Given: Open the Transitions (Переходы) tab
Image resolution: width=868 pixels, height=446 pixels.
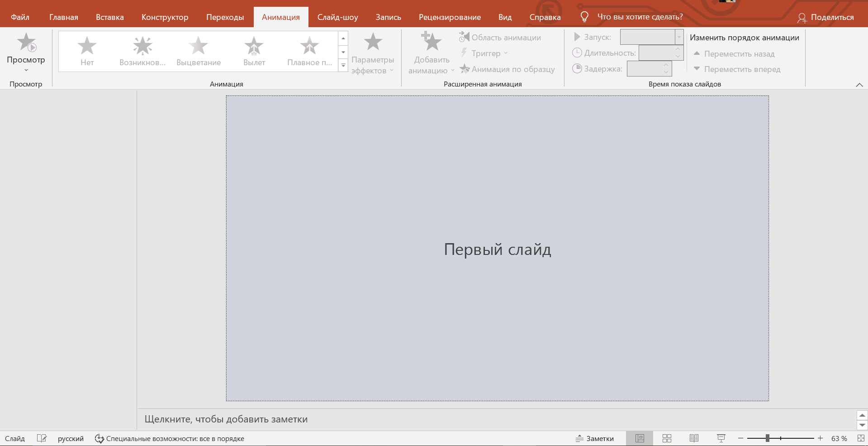Looking at the screenshot, I should (x=225, y=17).
